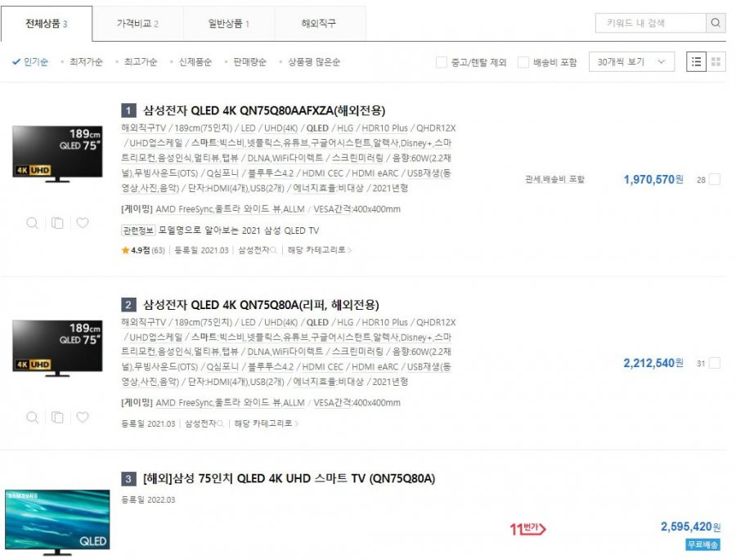Heart wishlist icon under QN75Q80A 리퍼 product

tap(83, 417)
